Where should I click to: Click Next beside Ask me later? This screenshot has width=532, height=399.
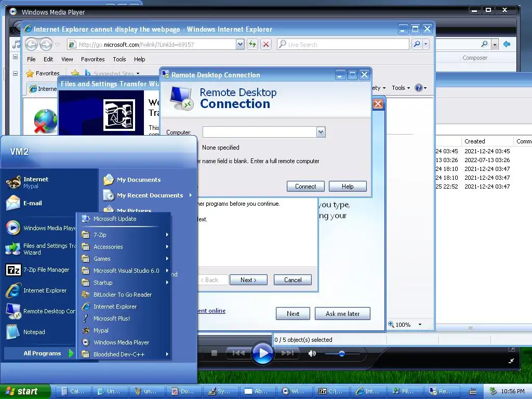(x=293, y=313)
